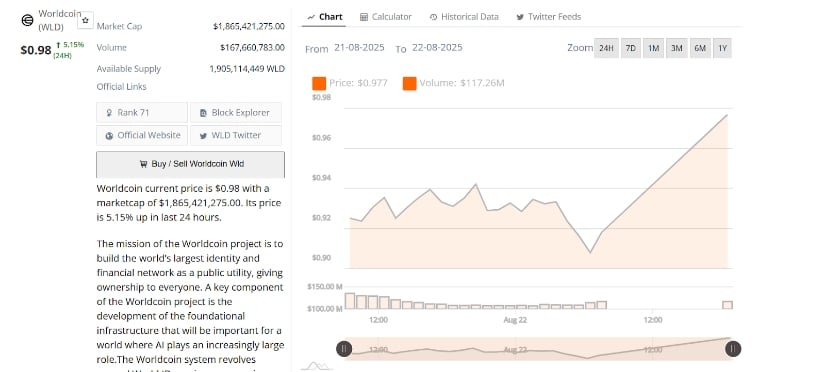Viewport: 825px width, 372px height.
Task: Click the From date field 21-08-2025
Action: pos(359,47)
